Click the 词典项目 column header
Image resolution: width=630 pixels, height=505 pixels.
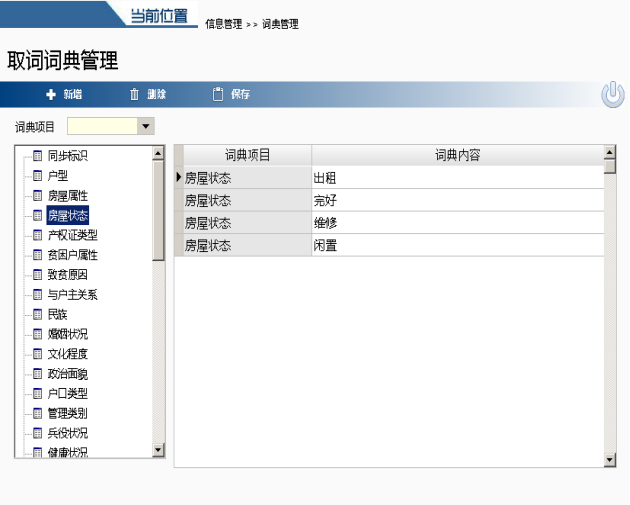point(248,155)
